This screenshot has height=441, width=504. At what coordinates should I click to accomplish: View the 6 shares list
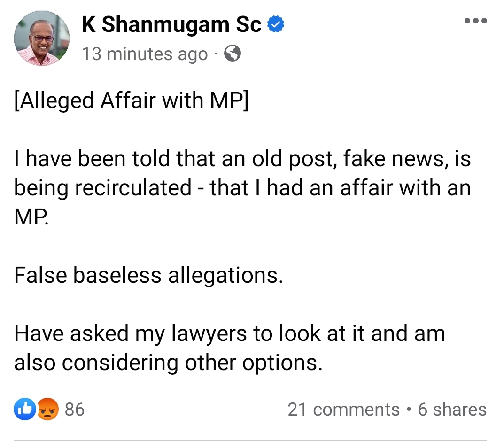pyautogui.click(x=452, y=410)
